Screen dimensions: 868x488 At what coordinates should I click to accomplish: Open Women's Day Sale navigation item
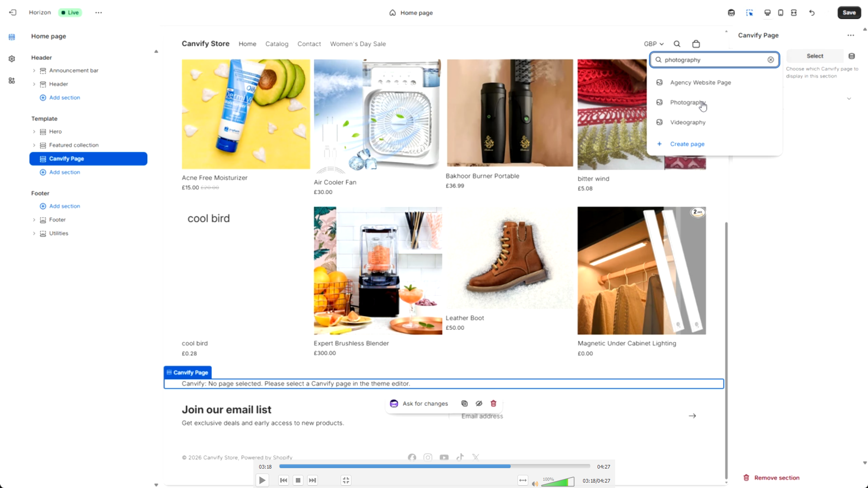click(358, 44)
